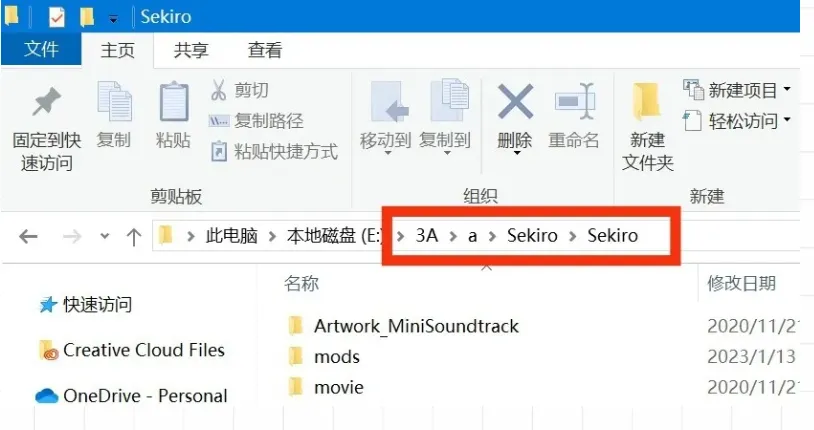This screenshot has height=430, width=814.
Task: Click the 'a' breadcrumb segment
Action: tap(472, 236)
